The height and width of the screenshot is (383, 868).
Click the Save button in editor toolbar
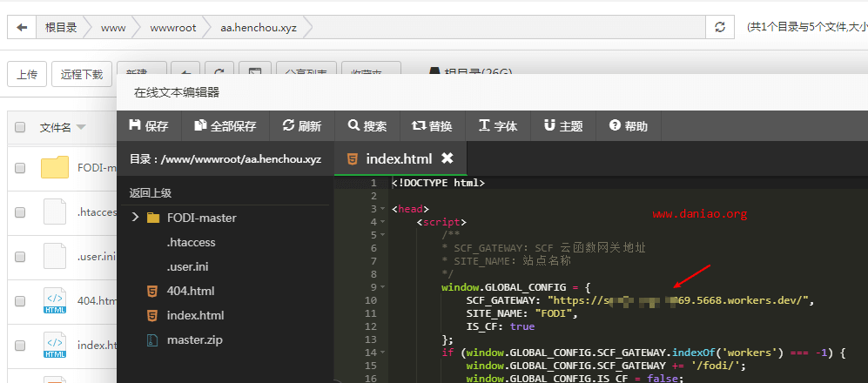148,125
